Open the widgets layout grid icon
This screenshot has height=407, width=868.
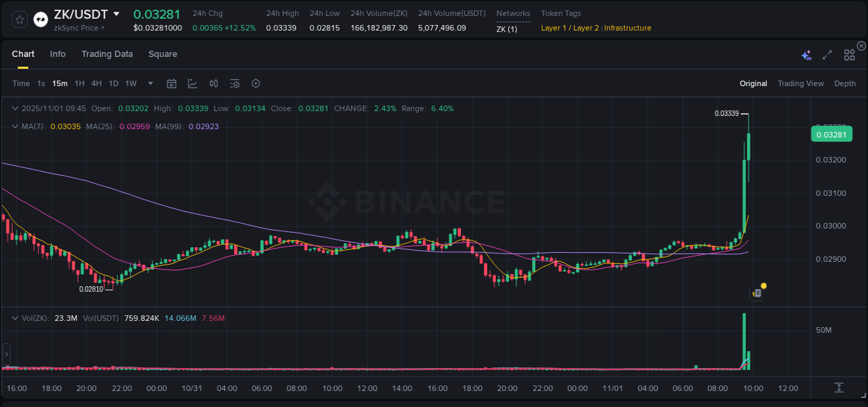click(849, 53)
